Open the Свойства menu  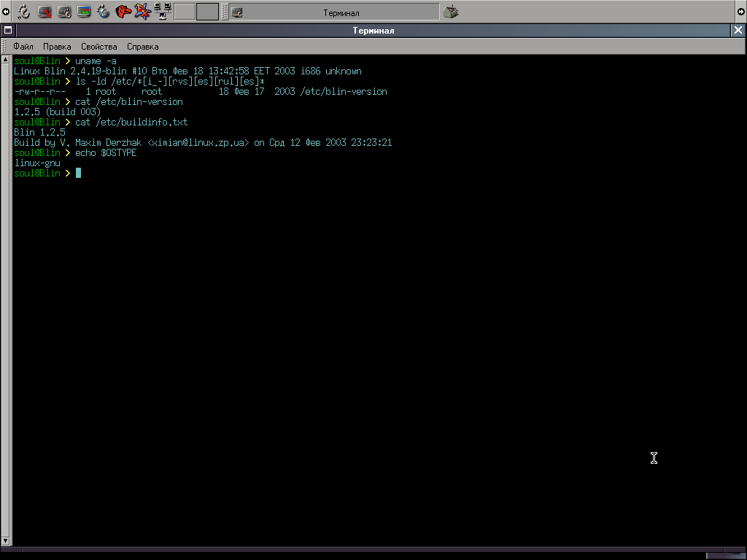(98, 47)
